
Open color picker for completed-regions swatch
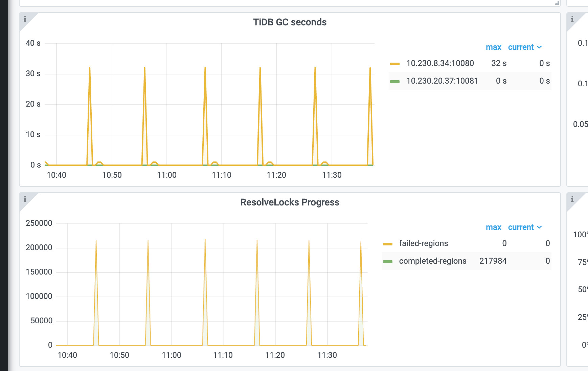pos(388,261)
